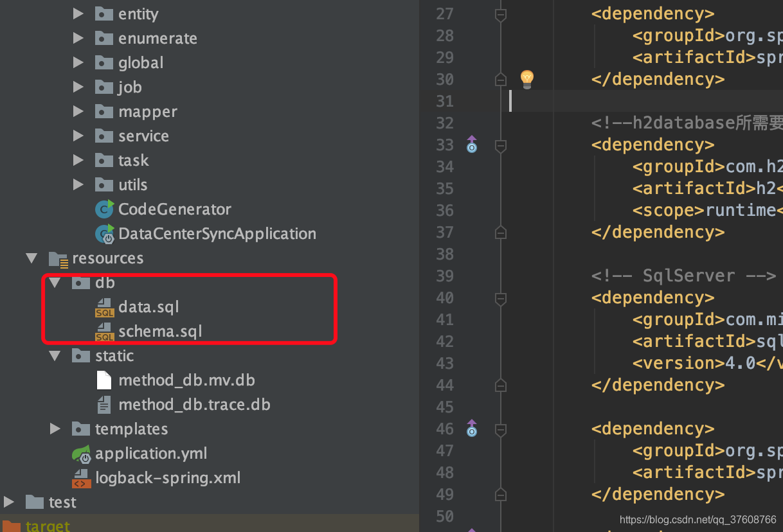783x532 pixels.
Task: Click the global package folder icon
Action: pyautogui.click(x=104, y=62)
